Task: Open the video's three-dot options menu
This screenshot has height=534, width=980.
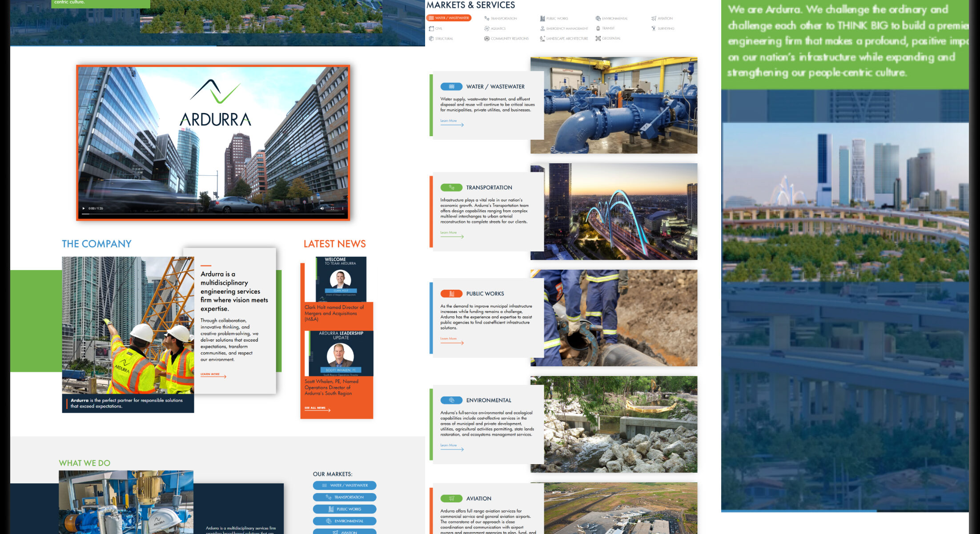Action: coord(342,208)
